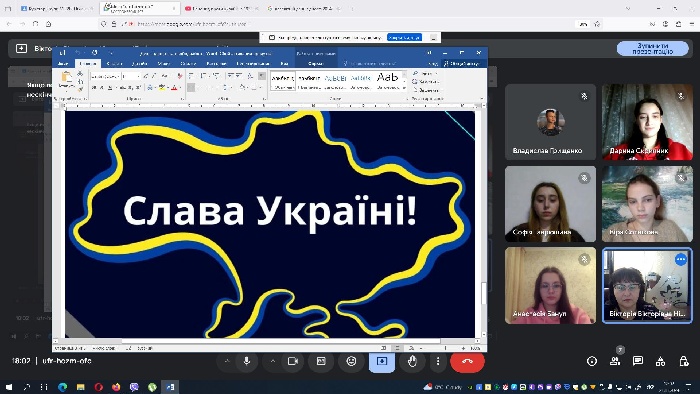Expand video settings arrow beside camera
Image resolution: width=700 pixels, height=394 pixels.
click(x=272, y=361)
